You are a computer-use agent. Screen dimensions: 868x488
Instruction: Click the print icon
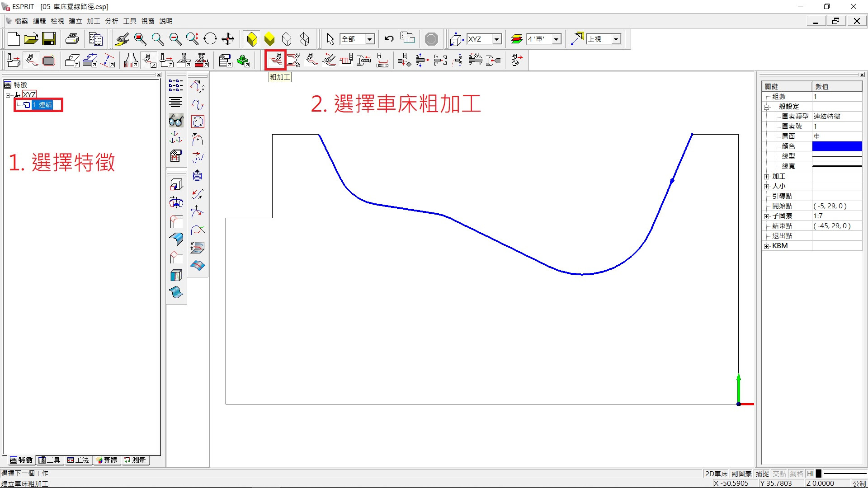(72, 39)
